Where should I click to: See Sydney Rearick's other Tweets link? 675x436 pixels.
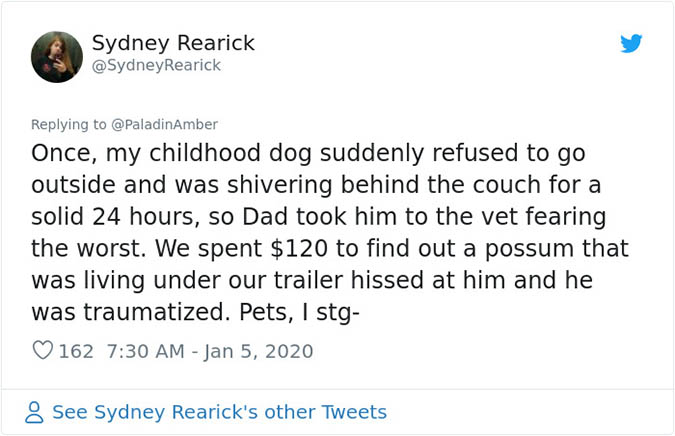pos(218,412)
